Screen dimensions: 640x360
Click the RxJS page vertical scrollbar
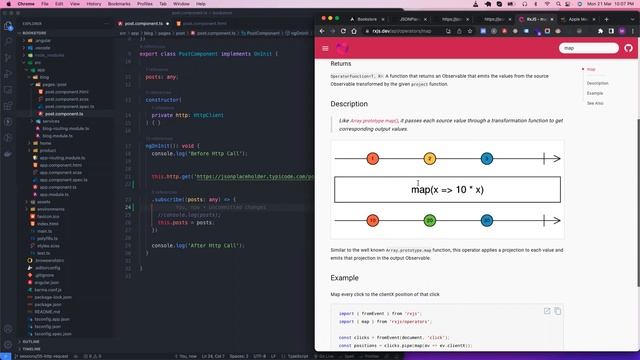[x=638, y=202]
